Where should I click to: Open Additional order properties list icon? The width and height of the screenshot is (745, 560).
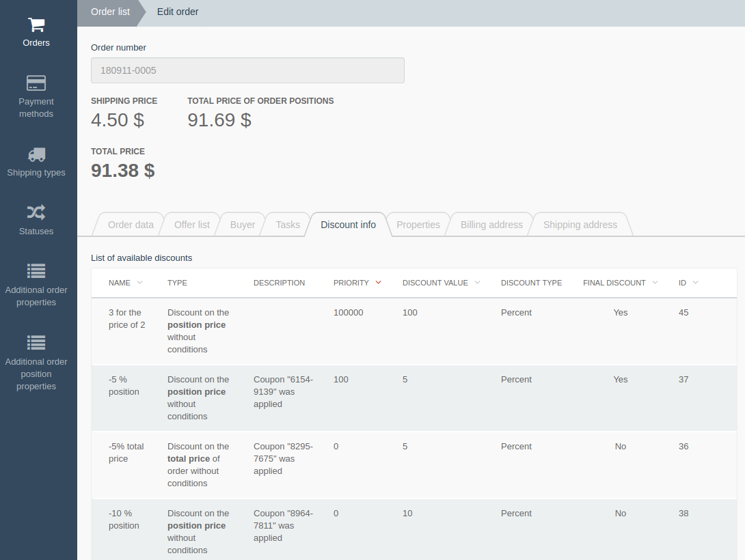tap(36, 271)
